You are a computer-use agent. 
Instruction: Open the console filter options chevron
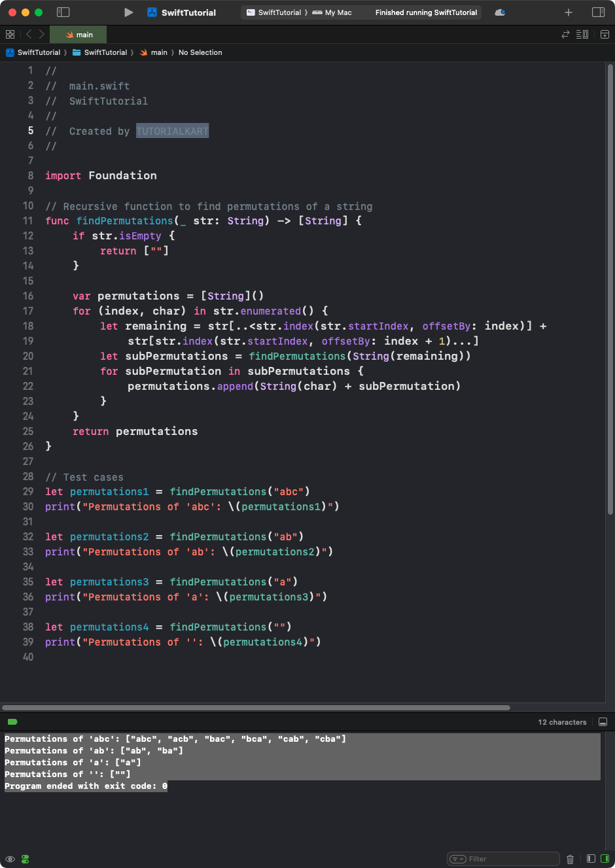[459, 858]
